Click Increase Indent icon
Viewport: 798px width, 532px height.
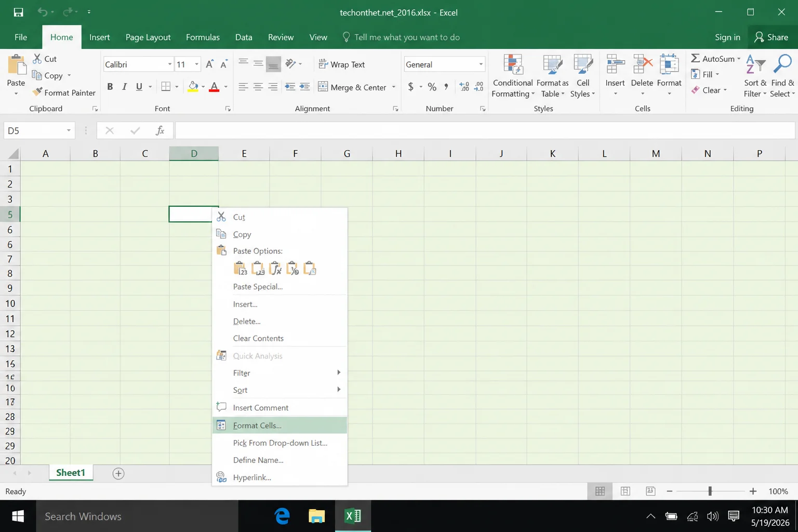305,87
